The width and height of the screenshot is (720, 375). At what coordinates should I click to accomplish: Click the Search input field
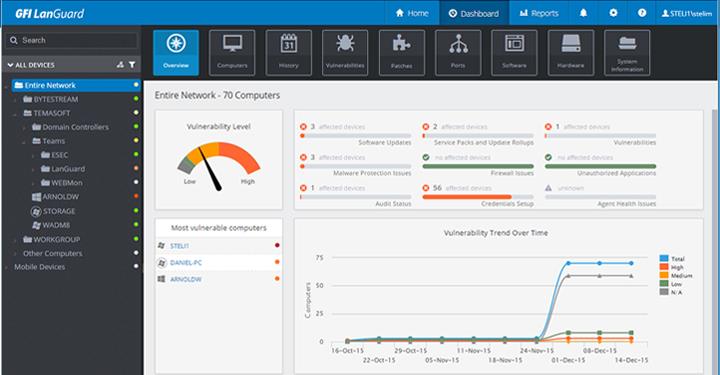(x=72, y=40)
